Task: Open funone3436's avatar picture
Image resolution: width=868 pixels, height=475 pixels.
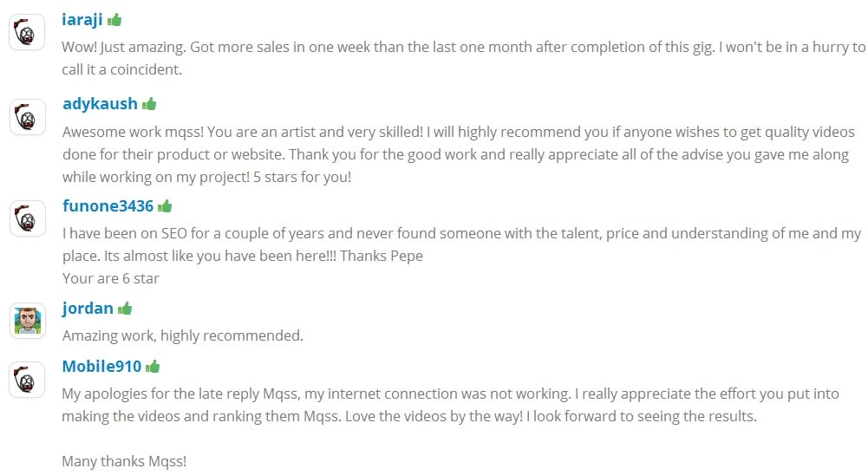Action: 27,218
